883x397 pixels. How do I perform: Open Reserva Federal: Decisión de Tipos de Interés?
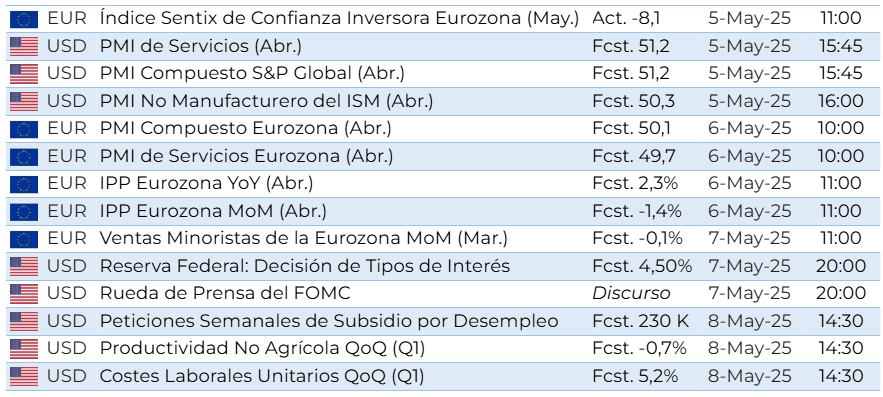[305, 266]
